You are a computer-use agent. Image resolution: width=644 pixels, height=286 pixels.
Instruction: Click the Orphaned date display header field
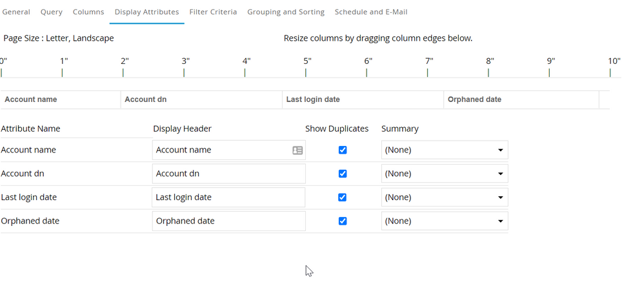pos(228,221)
